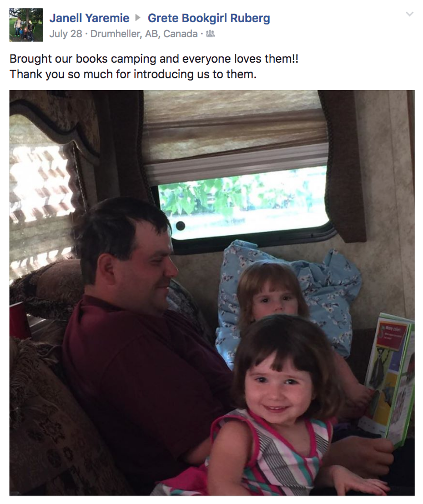Open the post options chevron menu
The image size is (423, 504).
coord(409,14)
